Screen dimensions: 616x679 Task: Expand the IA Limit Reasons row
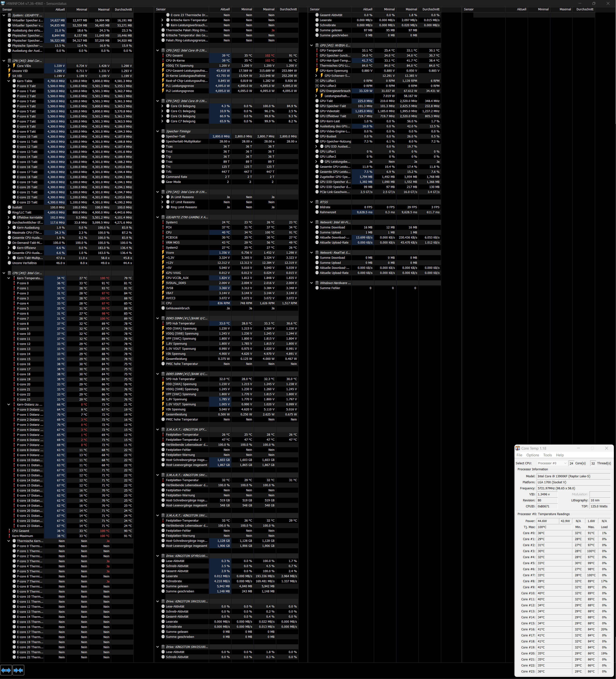click(162, 197)
